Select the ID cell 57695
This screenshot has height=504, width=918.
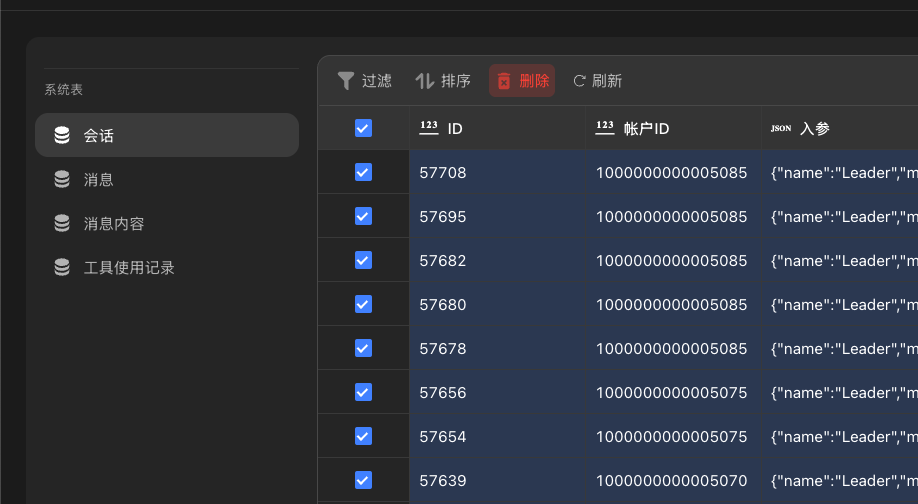[497, 216]
